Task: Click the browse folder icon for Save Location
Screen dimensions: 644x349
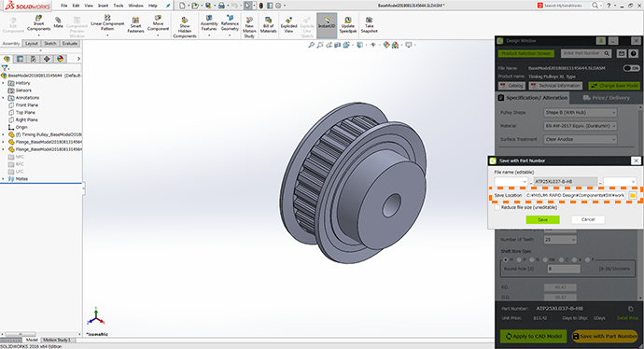Action: 633,195
